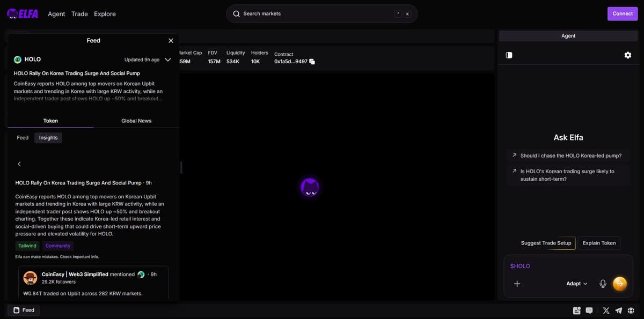Close the Feed panel with the X
The image size is (644, 319).
pos(171,41)
